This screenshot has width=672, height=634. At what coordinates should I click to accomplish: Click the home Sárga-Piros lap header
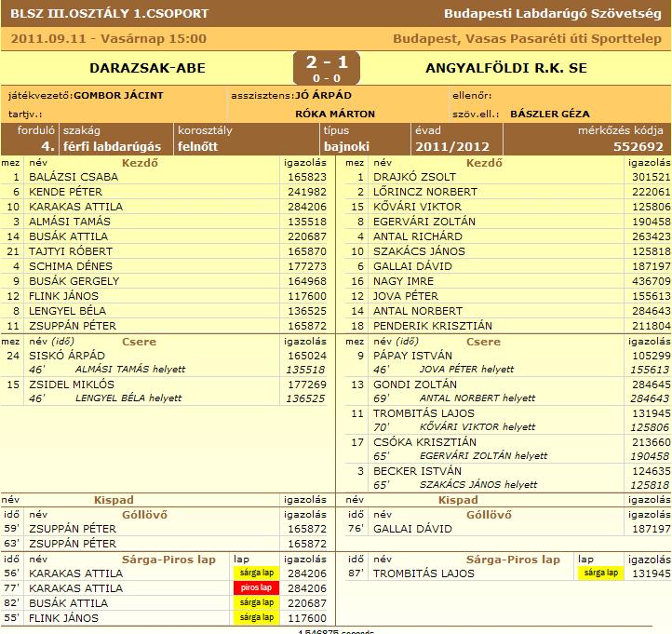168,560
